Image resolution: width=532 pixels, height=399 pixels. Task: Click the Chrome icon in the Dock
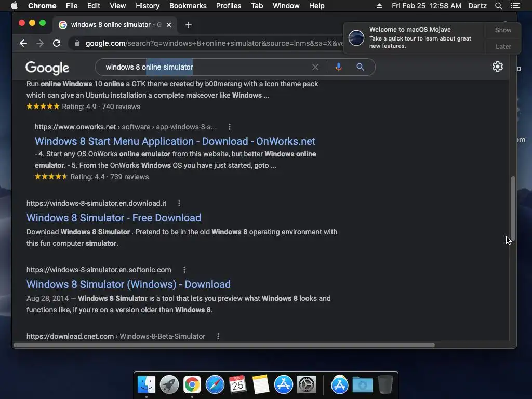[x=192, y=385]
